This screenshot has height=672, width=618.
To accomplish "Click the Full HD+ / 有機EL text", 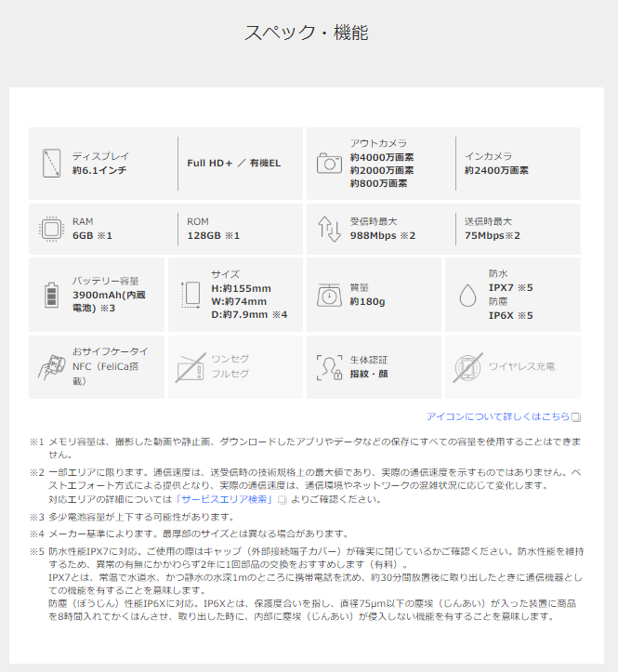I will [234, 163].
